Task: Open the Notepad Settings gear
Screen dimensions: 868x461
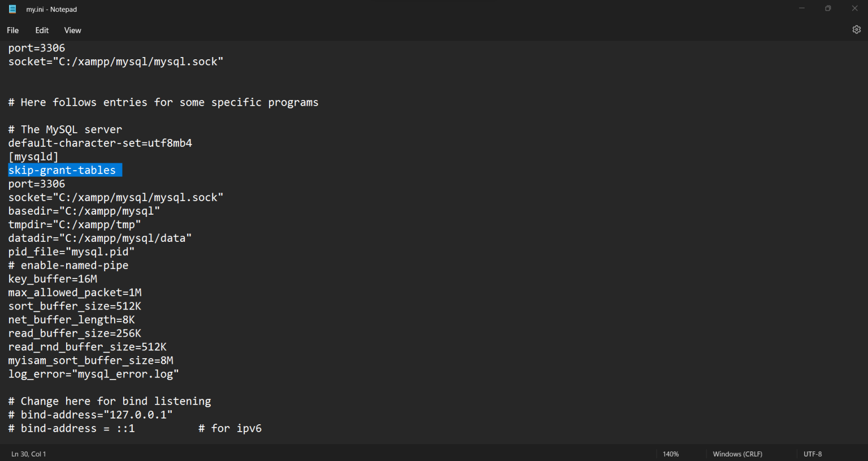Action: [x=856, y=29]
